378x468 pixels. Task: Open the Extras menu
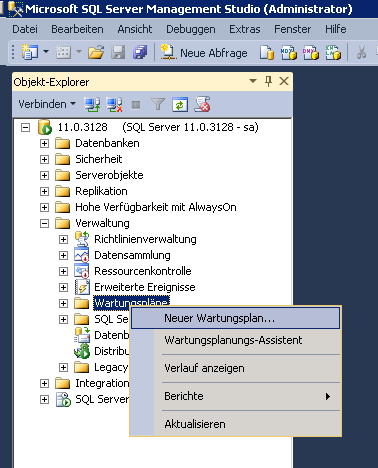pyautogui.click(x=245, y=29)
